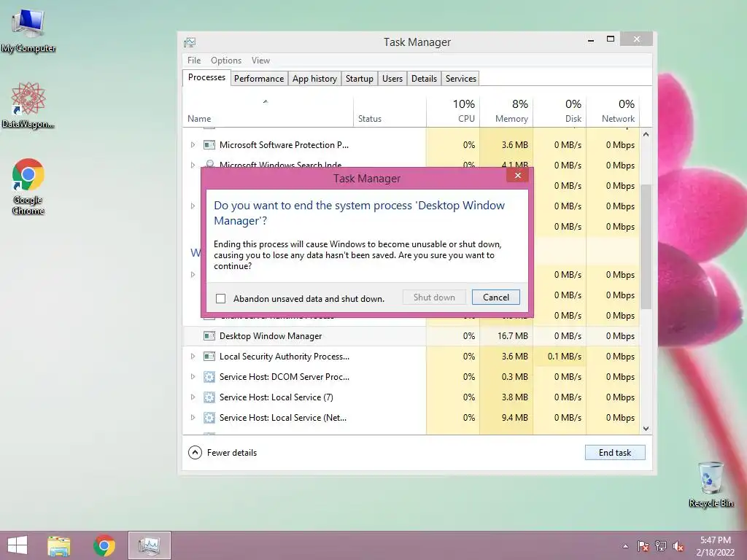Sort by the Disk column header

click(x=560, y=112)
